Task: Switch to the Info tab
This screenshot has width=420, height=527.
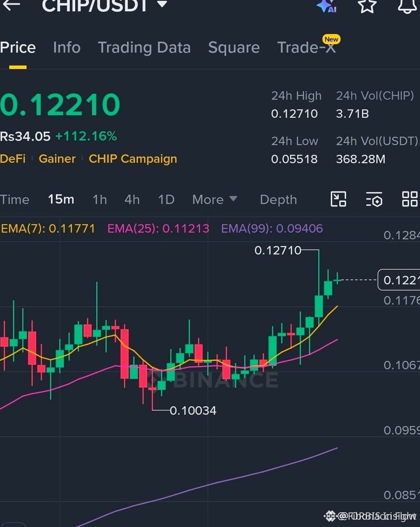Action: coord(66,48)
